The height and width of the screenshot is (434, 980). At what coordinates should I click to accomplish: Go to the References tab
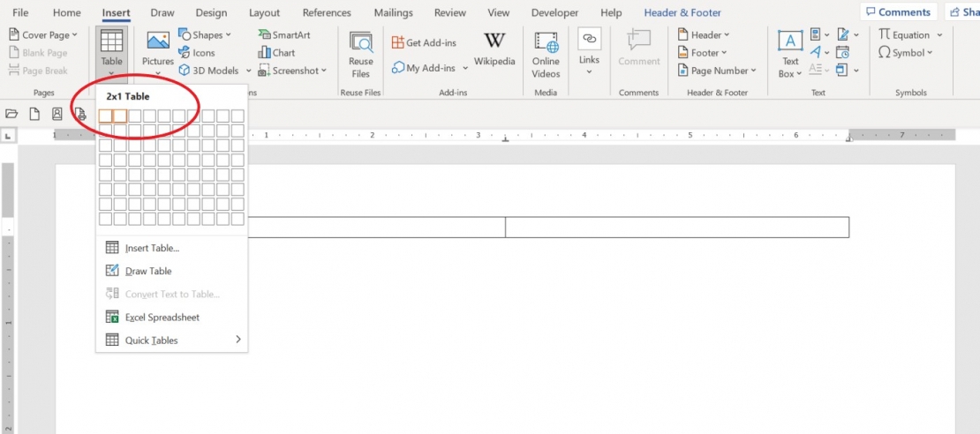pyautogui.click(x=327, y=12)
